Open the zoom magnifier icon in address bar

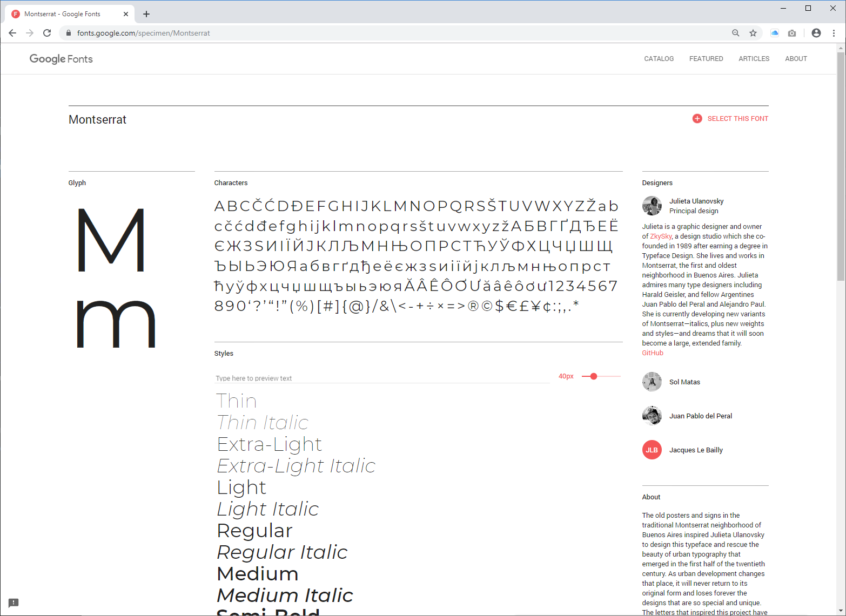point(735,33)
